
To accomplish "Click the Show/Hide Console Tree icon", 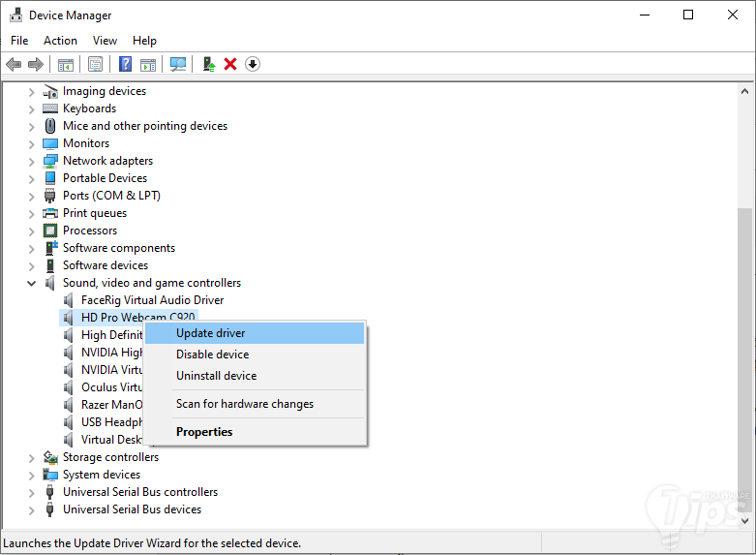I will point(66,64).
